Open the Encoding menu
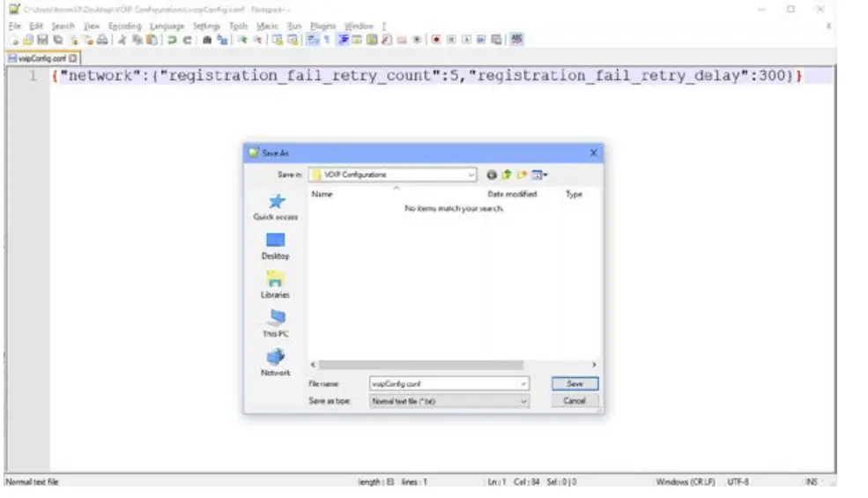Image resolution: width=868 pixels, height=498 pixels. click(x=124, y=26)
